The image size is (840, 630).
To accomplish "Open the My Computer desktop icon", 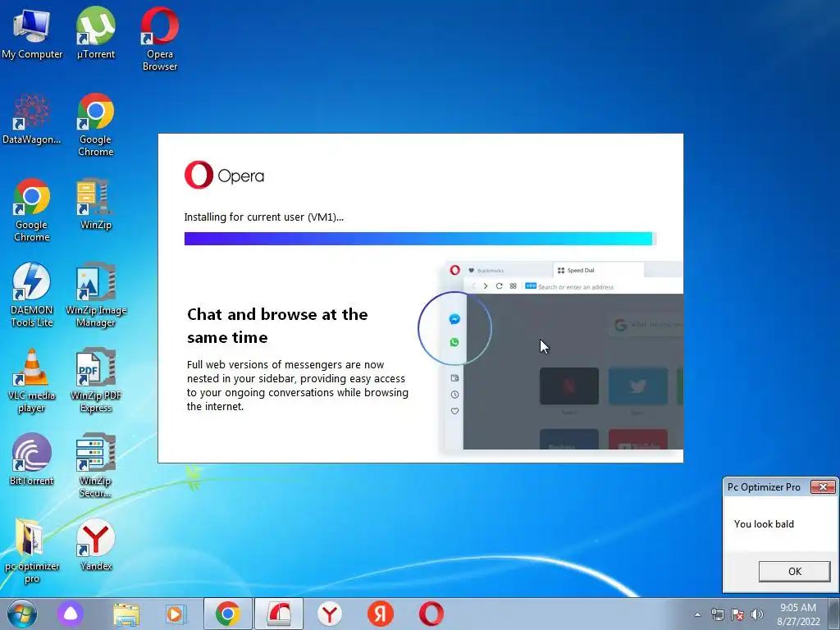I will [x=32, y=34].
